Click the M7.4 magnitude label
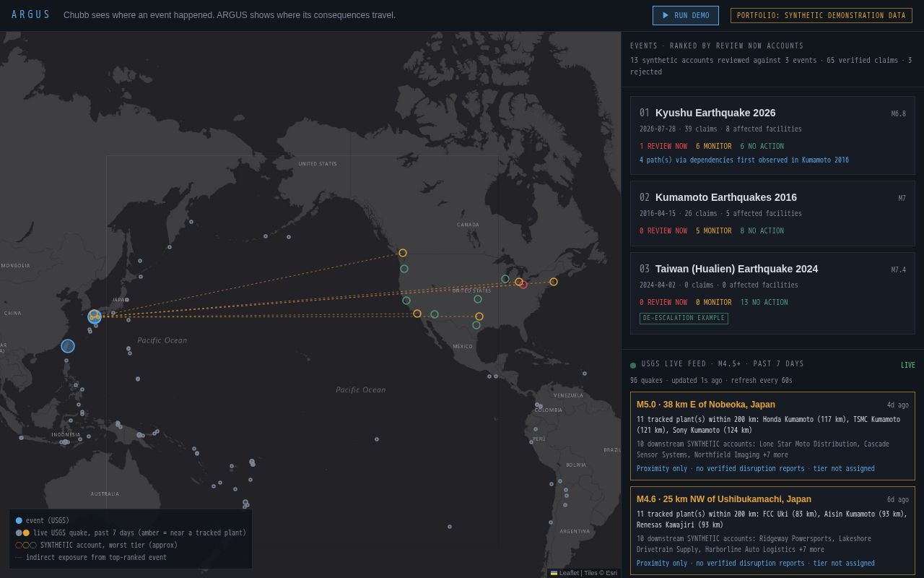The image size is (924, 578). pos(898,270)
